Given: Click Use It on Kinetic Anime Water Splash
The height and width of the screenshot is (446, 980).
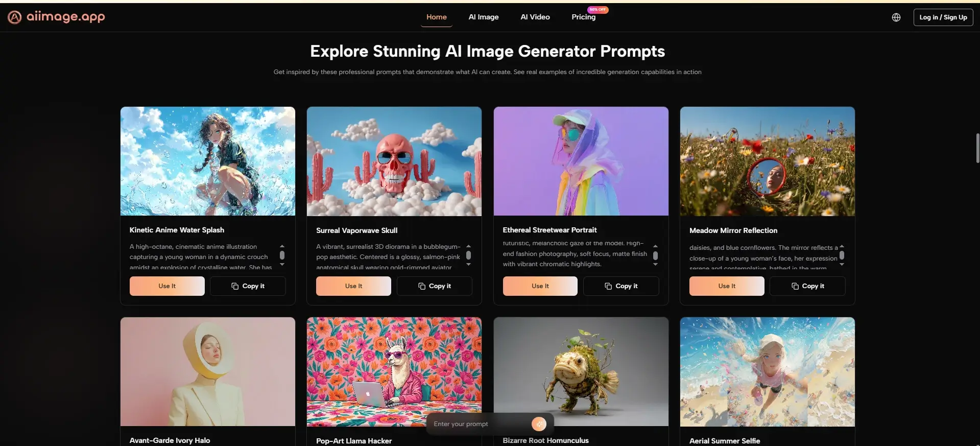Looking at the screenshot, I should point(167,286).
